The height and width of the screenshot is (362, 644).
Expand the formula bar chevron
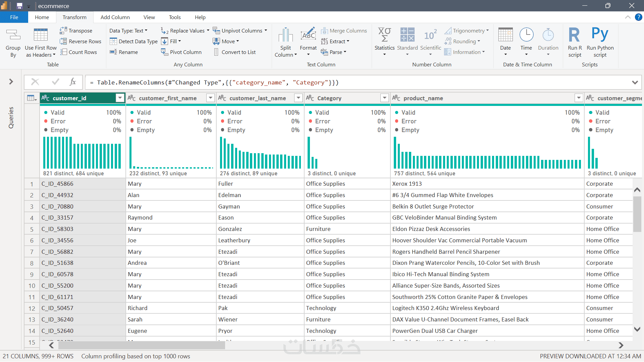pyautogui.click(x=635, y=82)
